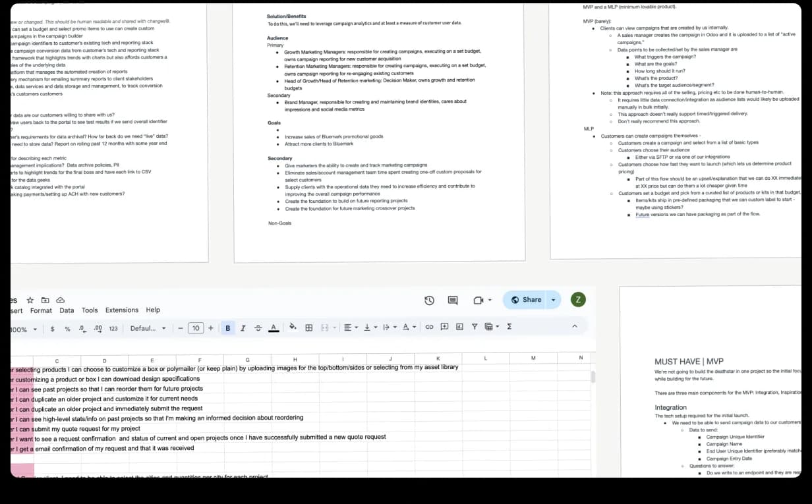812x504 pixels.
Task: Format selected cells as currency
Action: click(52, 327)
